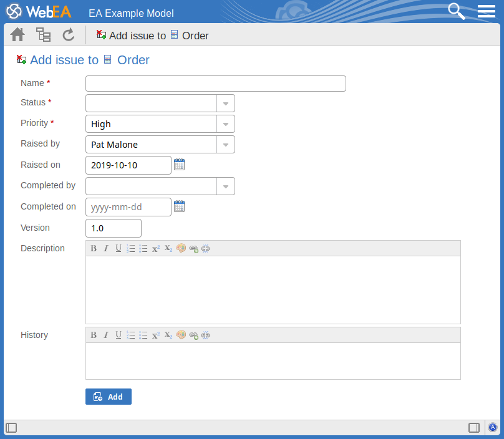The image size is (504, 439).
Task: Open the object hierarchy tree icon
Action: point(43,35)
